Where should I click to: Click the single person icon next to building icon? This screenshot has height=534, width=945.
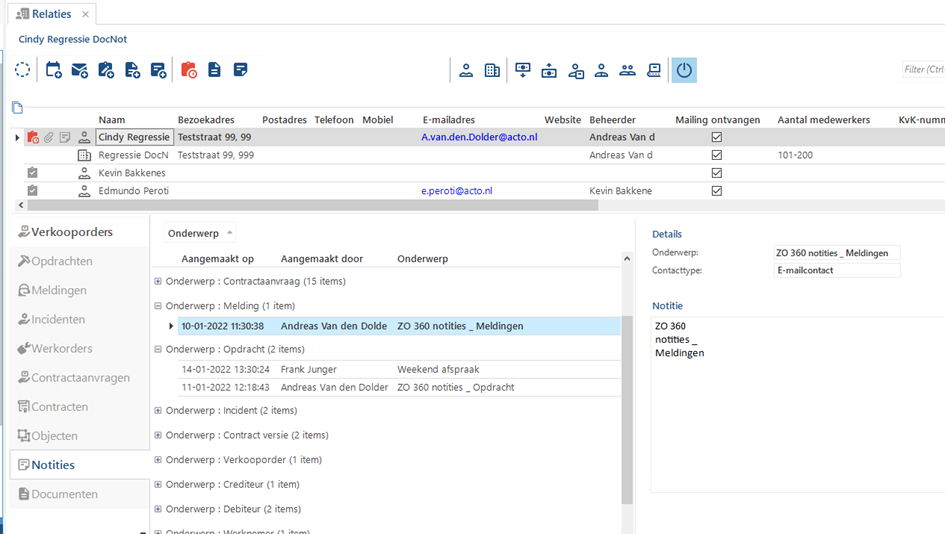(466, 71)
